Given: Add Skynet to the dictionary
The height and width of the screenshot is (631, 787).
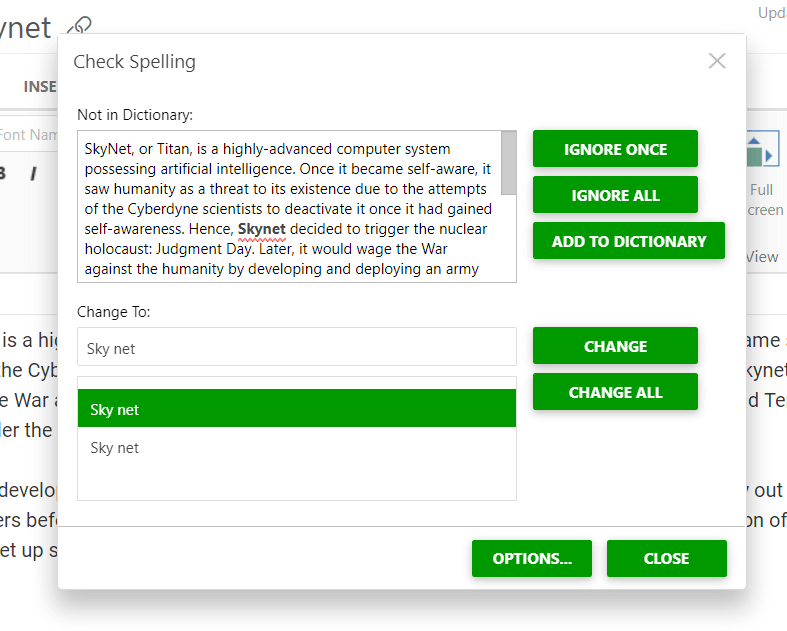Looking at the screenshot, I should click(628, 241).
